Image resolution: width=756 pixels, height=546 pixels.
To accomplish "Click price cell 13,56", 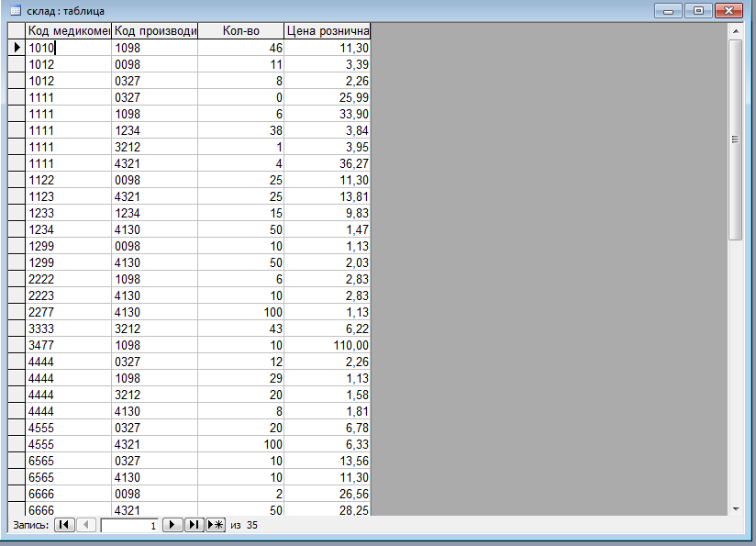I will tap(328, 461).
